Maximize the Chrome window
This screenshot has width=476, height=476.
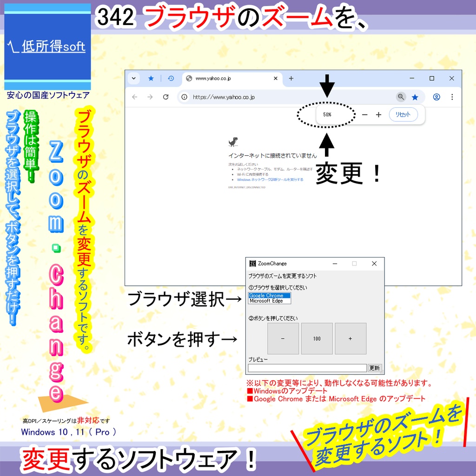pos(432,78)
